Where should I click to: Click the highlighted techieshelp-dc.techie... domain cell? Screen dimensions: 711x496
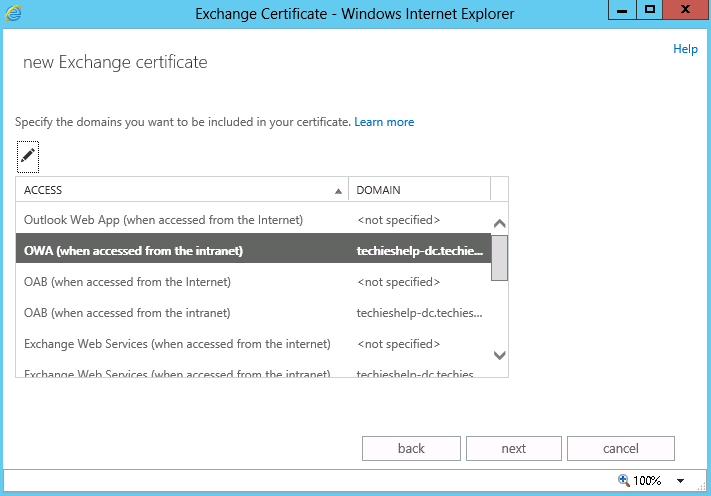[x=419, y=251]
